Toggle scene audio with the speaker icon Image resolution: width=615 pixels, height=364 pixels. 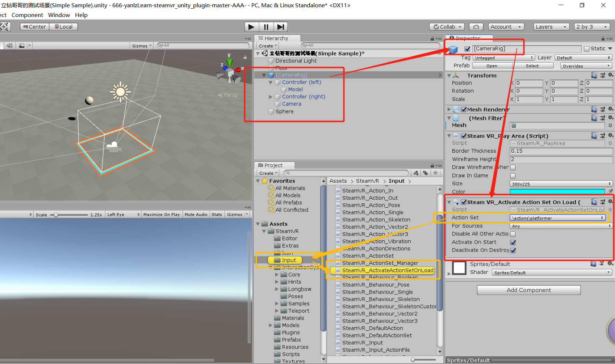pyautogui.click(x=9, y=45)
